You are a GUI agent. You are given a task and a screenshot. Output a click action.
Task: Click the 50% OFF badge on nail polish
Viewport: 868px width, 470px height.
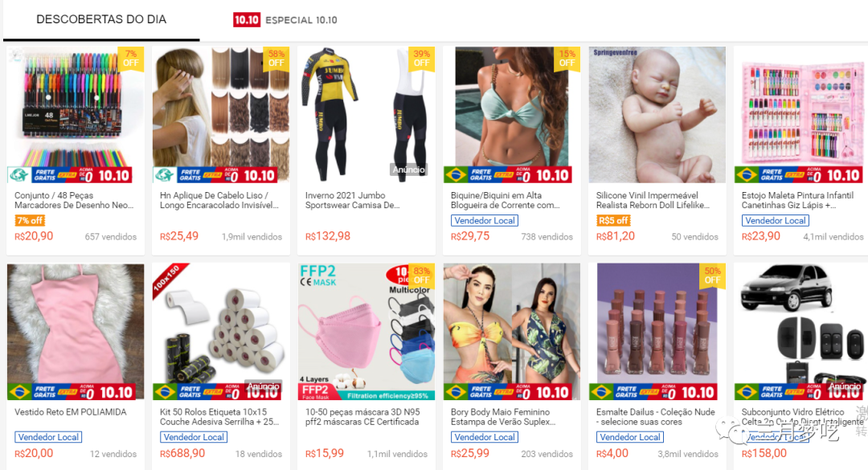click(712, 276)
